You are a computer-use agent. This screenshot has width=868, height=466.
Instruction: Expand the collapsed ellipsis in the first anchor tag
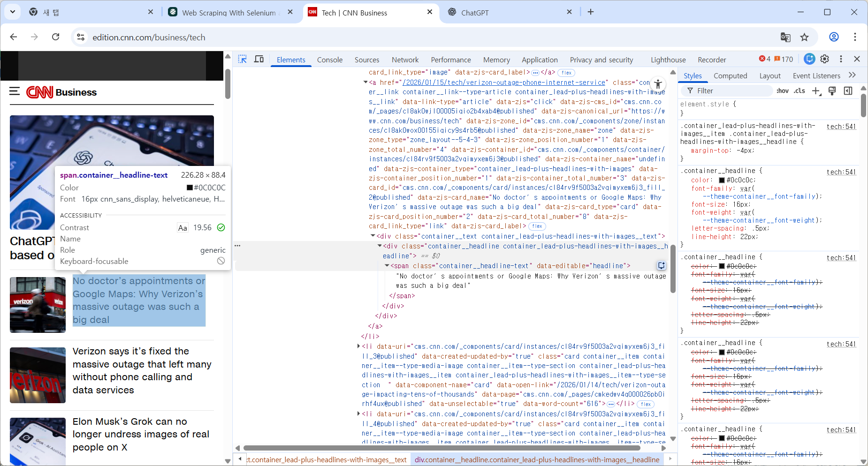535,73
